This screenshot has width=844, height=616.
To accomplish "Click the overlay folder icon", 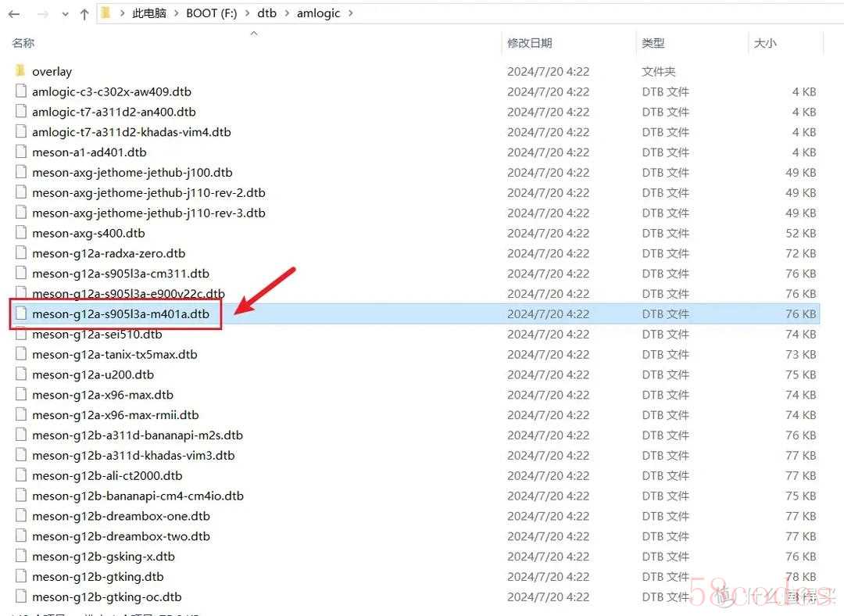I will point(20,70).
